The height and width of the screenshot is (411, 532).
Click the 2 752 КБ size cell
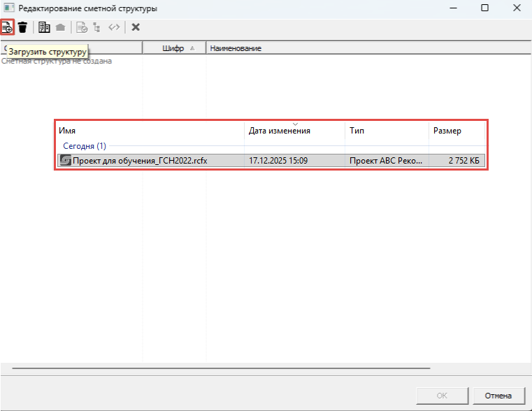pyautogui.click(x=463, y=160)
